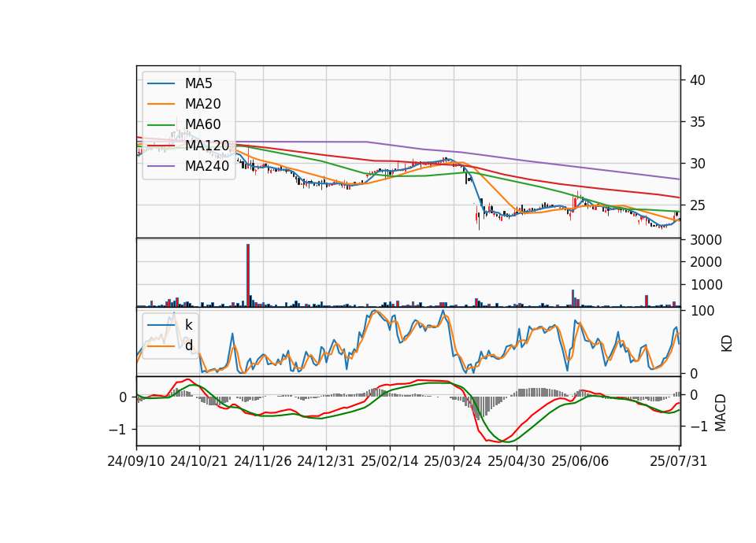The height and width of the screenshot is (543, 756).
Task: Click the 25/03/24 date axis label
Action: pyautogui.click(x=453, y=461)
